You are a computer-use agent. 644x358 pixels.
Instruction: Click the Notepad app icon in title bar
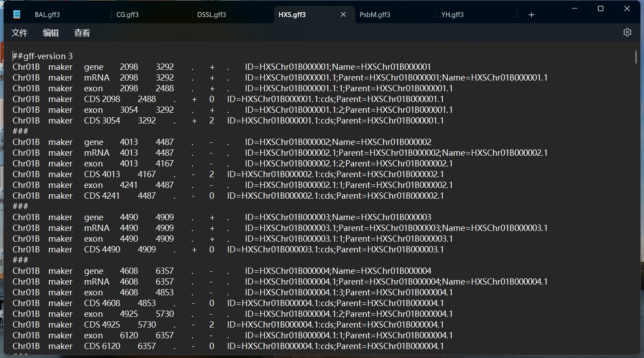pyautogui.click(x=17, y=14)
